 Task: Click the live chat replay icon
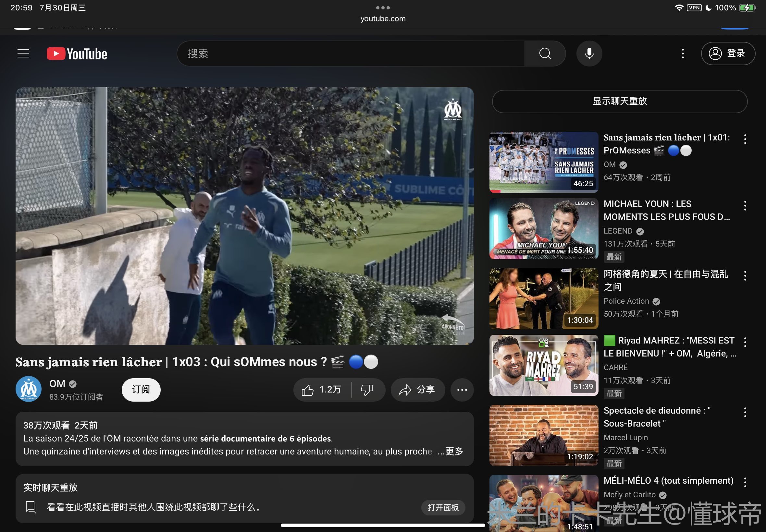coord(31,507)
